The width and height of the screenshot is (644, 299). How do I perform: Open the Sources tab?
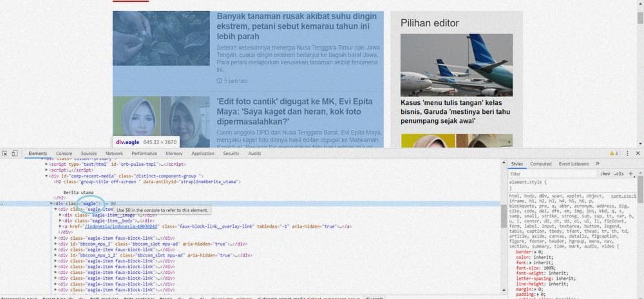[x=89, y=154]
